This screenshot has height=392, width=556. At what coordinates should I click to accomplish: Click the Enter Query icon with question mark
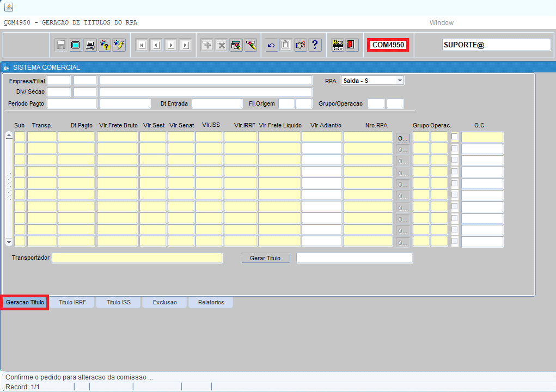(105, 45)
